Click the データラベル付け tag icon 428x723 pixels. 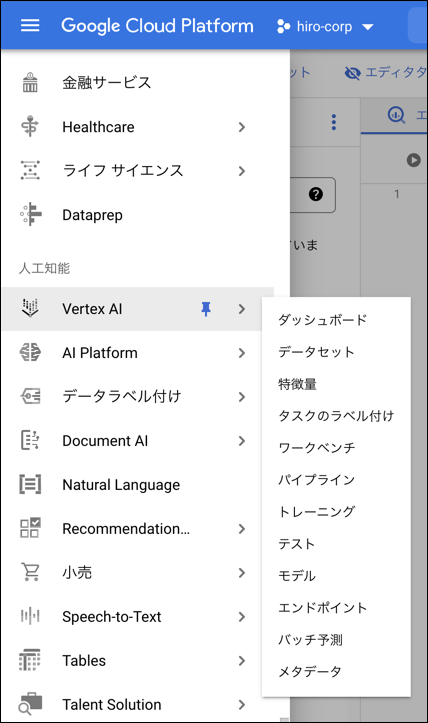[30, 397]
